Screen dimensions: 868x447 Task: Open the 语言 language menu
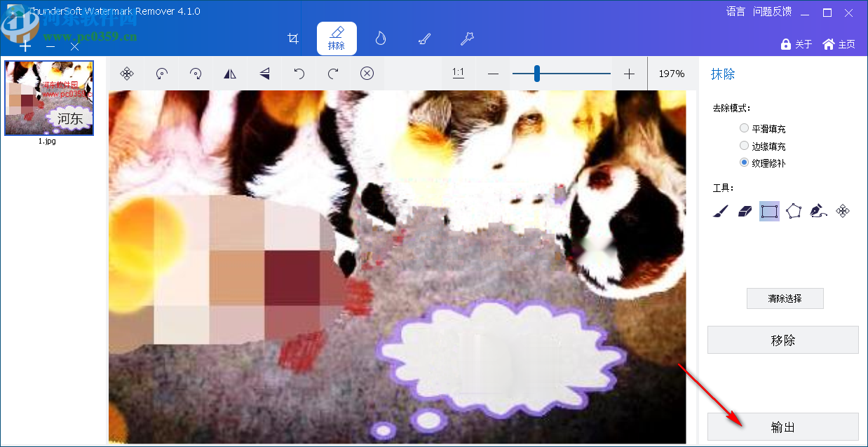pyautogui.click(x=734, y=11)
